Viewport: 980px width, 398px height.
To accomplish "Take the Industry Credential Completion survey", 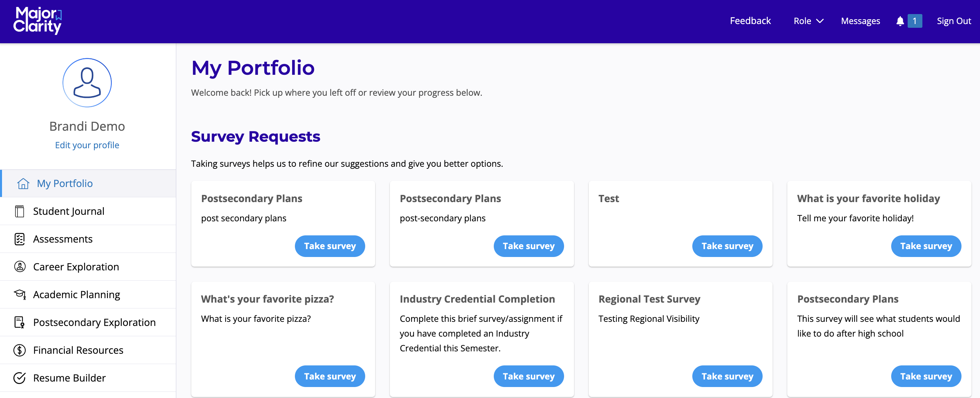I will tap(528, 376).
